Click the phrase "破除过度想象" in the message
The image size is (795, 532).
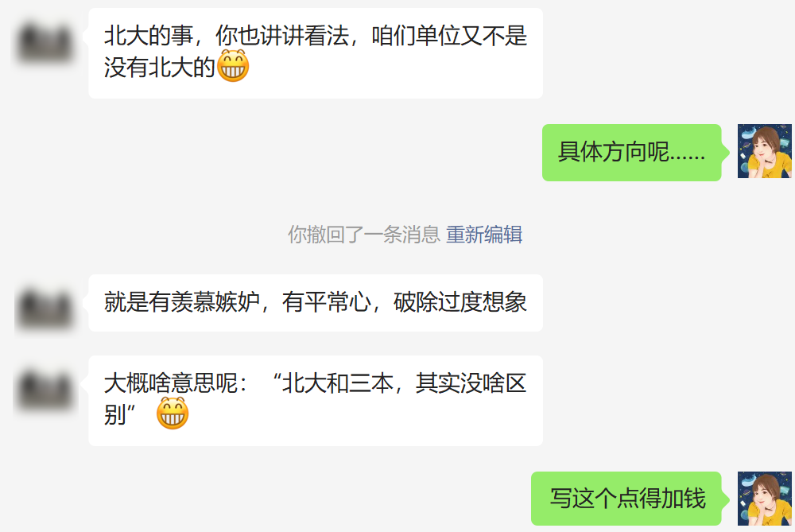click(460, 301)
